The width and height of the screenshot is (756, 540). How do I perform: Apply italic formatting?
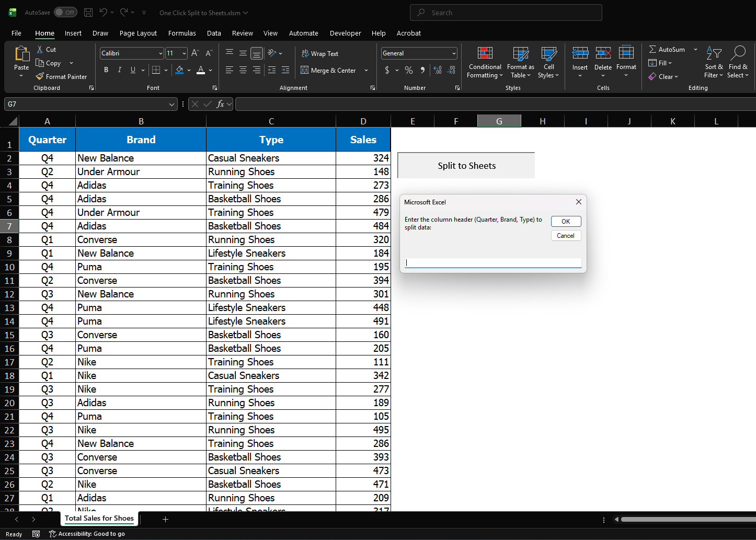[119, 70]
